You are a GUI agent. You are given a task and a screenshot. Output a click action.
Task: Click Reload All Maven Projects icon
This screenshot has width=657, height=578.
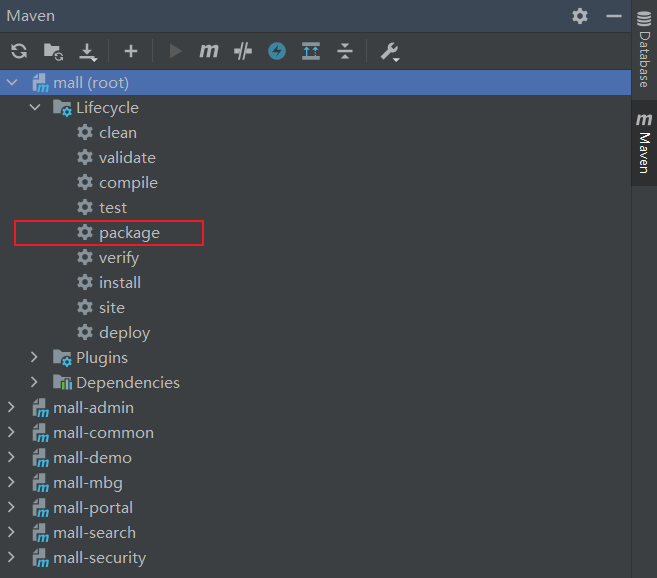coord(19,51)
